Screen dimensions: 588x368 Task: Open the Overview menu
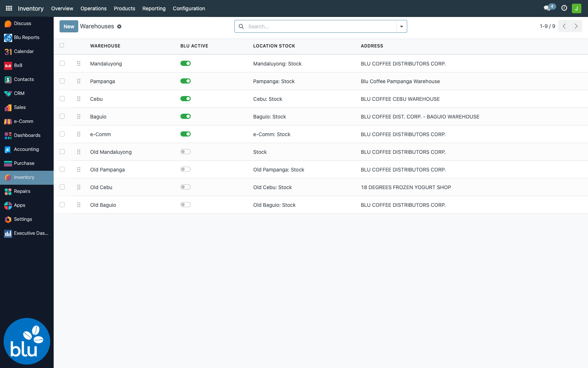coord(62,8)
